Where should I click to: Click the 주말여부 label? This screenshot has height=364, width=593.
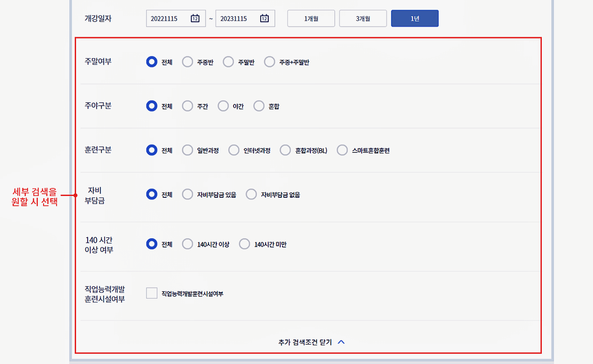(98, 61)
